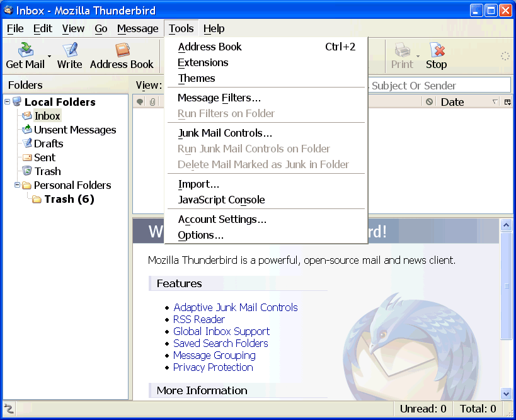Open Options from Tools menu
This screenshot has width=516, height=420.
coord(266,235)
